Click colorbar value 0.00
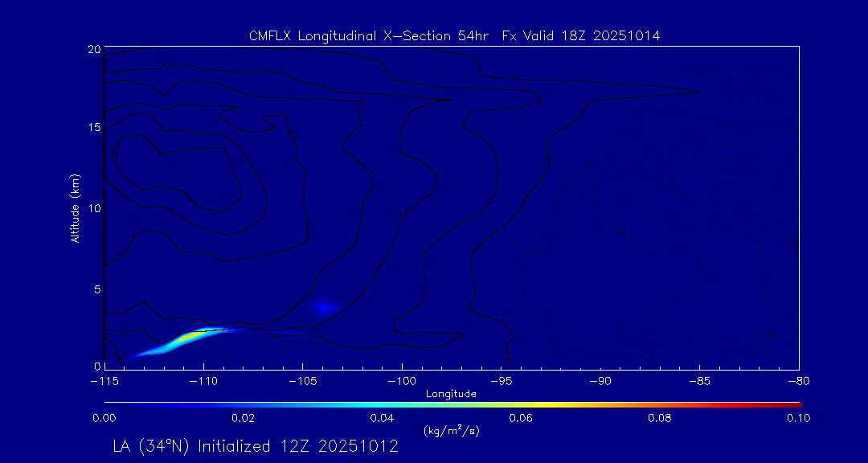The width and height of the screenshot is (868, 463). coord(104,418)
